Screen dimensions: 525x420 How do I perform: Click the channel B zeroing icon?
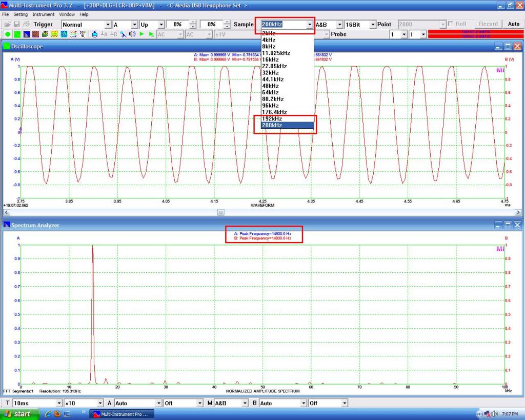113,34
